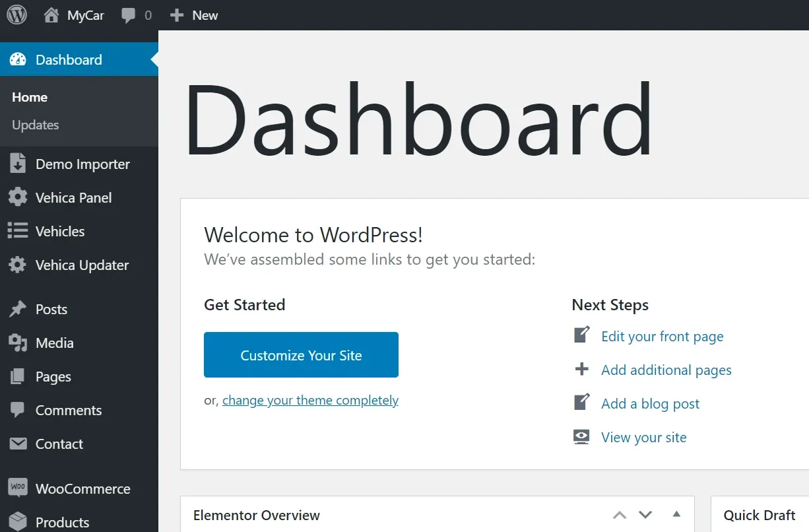This screenshot has height=532, width=809.
Task: Click the Get Started heading
Action: coord(245,305)
